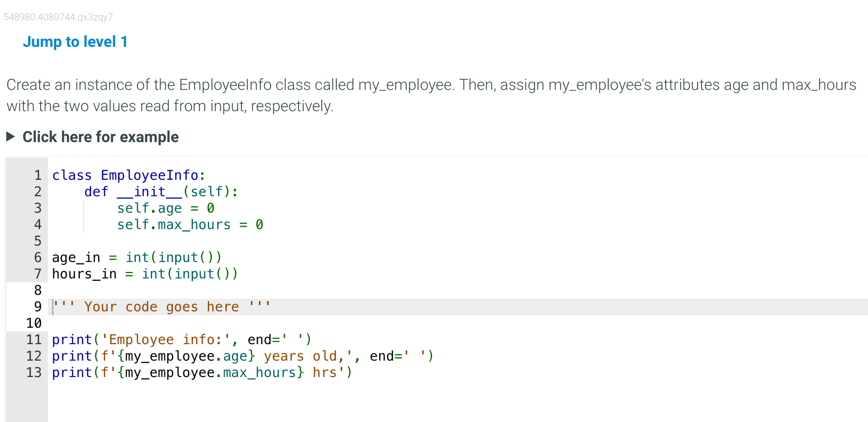Click the 'def __init__(self):' code line
Image resolution: width=868 pixels, height=422 pixels.
[x=161, y=192]
